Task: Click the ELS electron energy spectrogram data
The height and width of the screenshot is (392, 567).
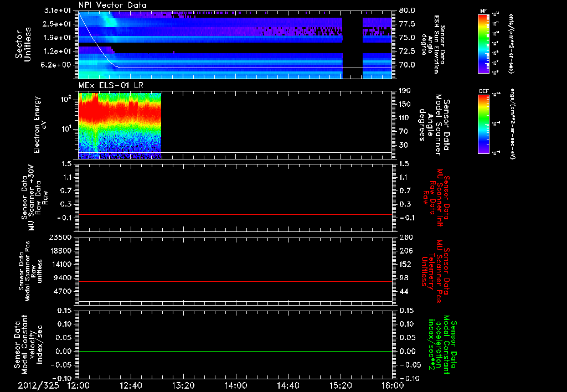Action: tap(120, 126)
